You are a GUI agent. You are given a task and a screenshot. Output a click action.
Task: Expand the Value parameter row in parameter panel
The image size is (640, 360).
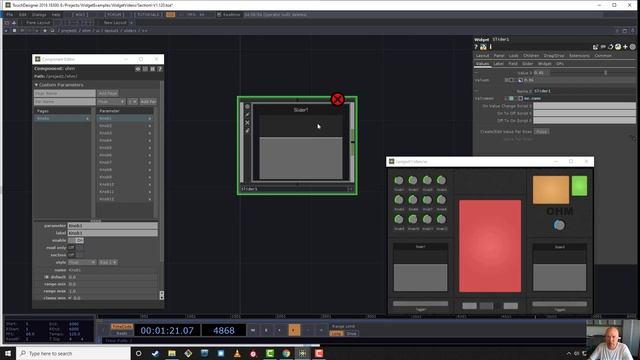pos(476,73)
